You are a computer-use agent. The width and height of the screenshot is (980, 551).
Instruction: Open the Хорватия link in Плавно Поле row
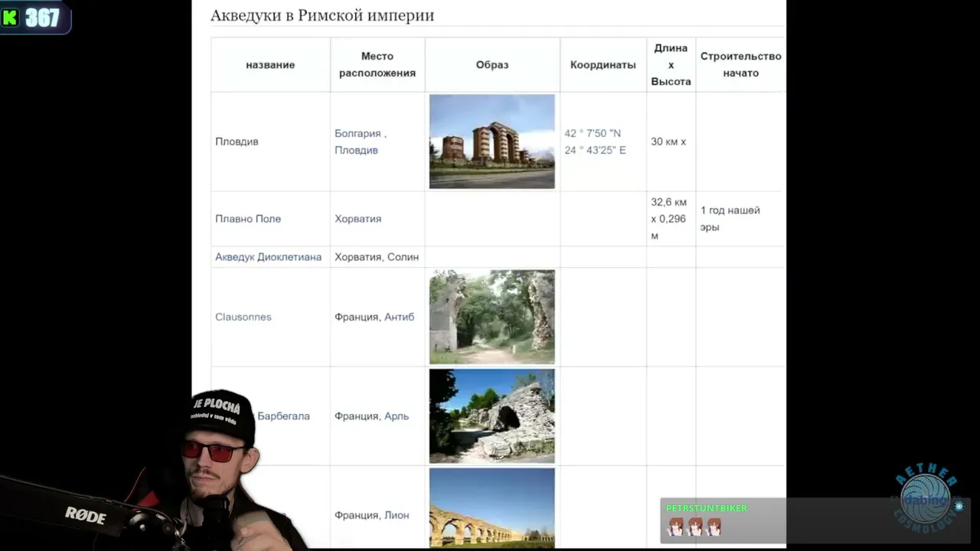[358, 219]
